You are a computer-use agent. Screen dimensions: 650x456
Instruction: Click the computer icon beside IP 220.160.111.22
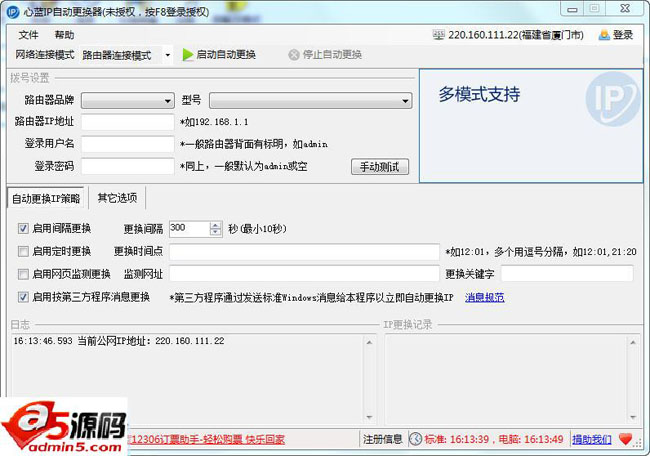(439, 35)
